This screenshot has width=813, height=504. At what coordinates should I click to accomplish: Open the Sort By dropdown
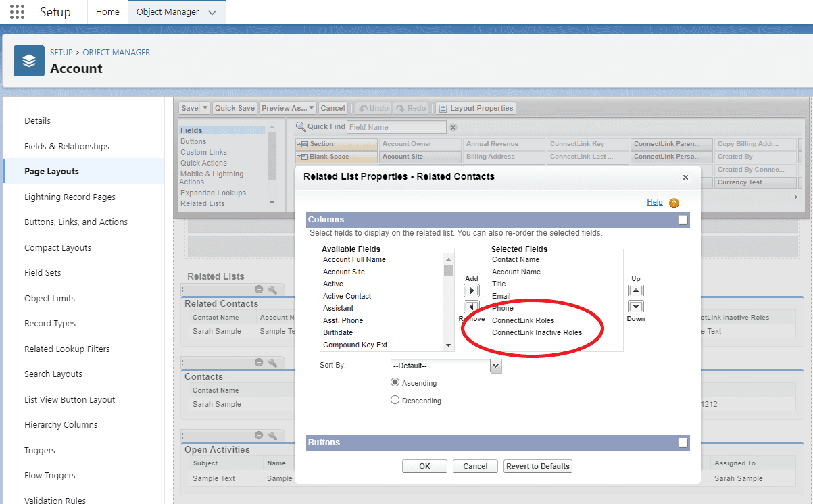click(495, 366)
